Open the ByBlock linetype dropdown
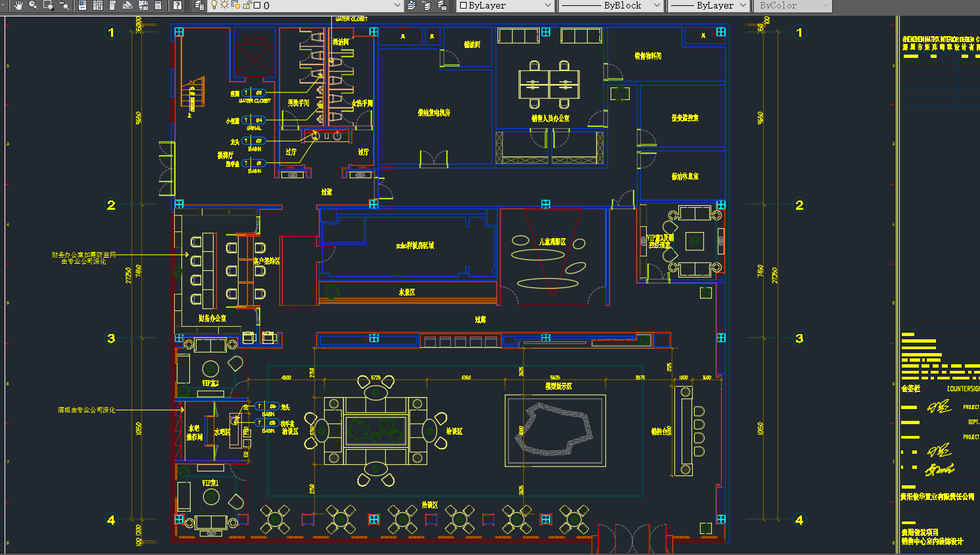 tap(610, 5)
